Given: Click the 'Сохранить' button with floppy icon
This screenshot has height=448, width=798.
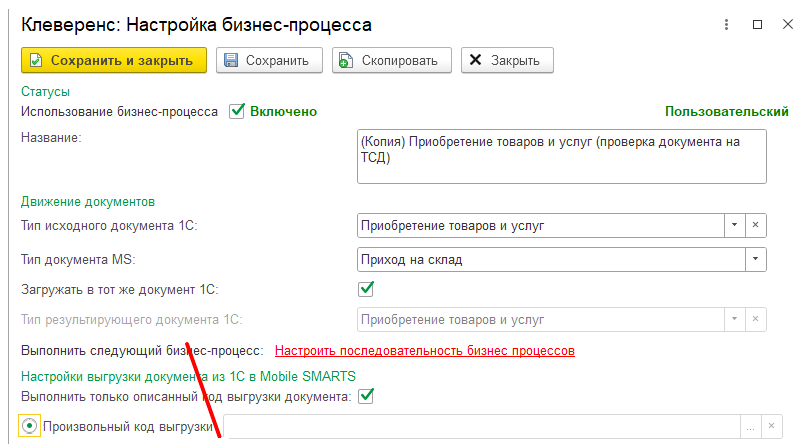Looking at the screenshot, I should click(x=269, y=60).
